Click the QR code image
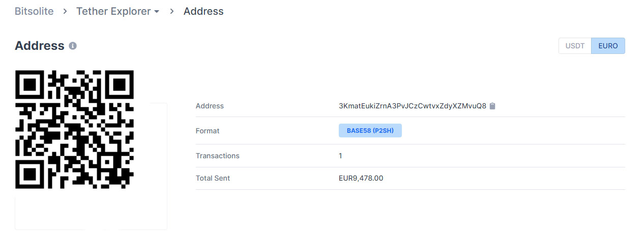Image resolution: width=644 pixels, height=231 pixels. click(x=74, y=129)
